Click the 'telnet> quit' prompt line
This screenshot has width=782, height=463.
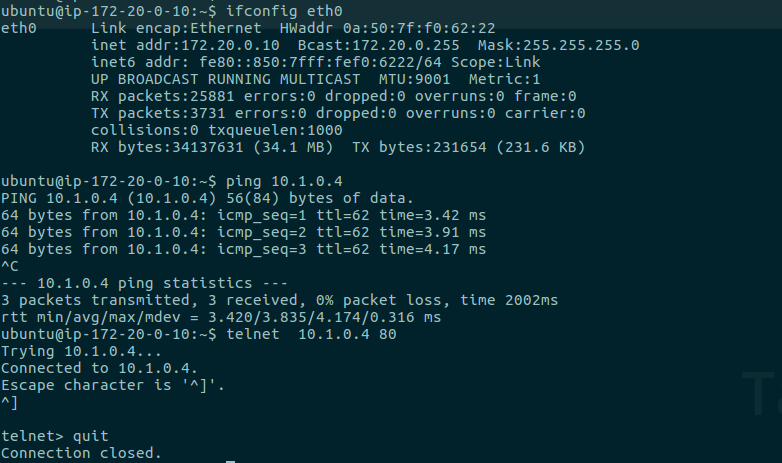pos(55,436)
